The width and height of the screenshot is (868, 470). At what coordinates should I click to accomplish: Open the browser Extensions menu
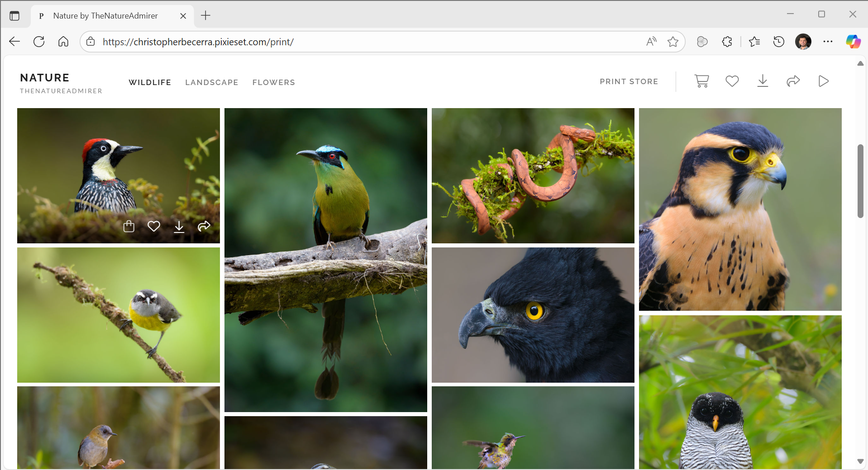coord(727,42)
